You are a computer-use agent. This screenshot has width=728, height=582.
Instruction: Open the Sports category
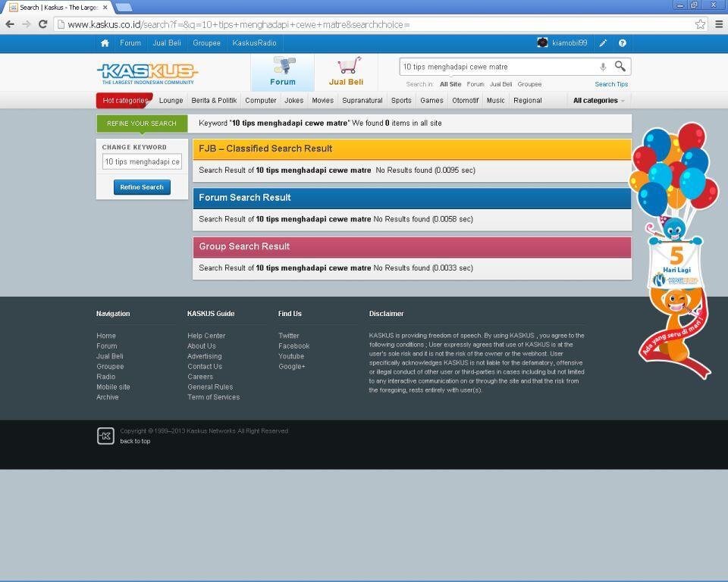pos(401,101)
